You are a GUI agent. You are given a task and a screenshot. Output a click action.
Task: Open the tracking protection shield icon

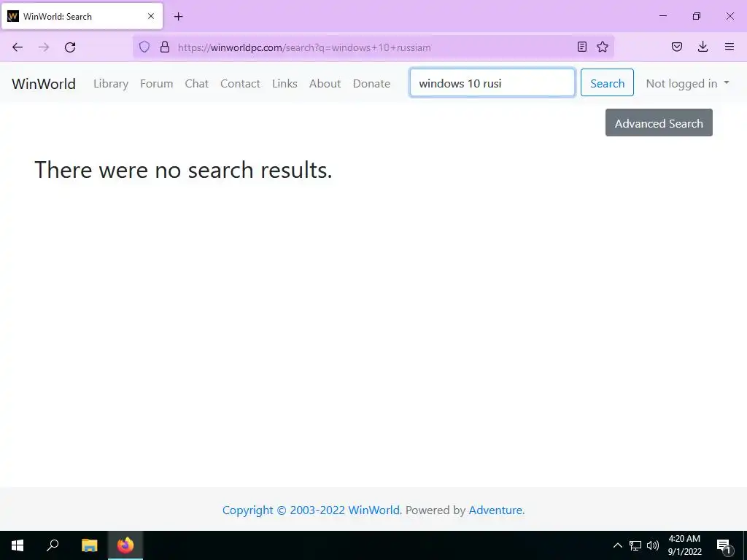tap(144, 47)
